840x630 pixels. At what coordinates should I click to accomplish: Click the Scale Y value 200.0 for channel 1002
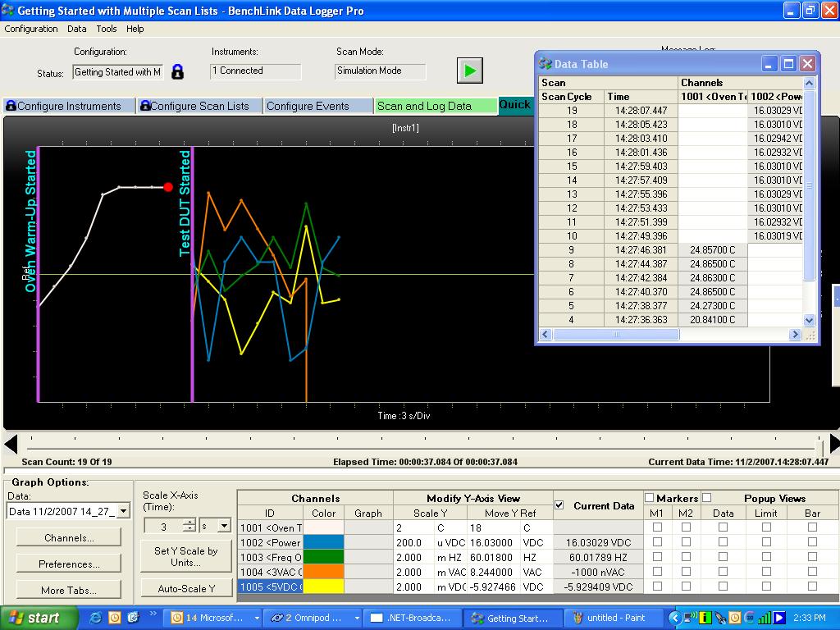click(413, 543)
